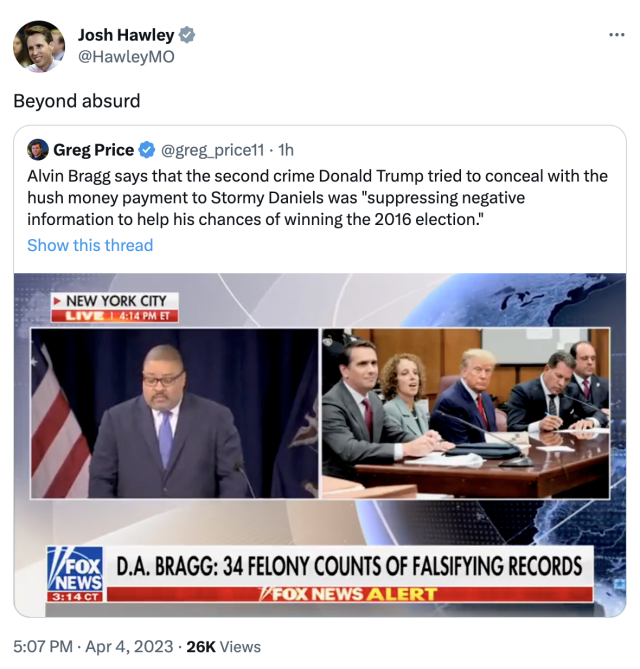The height and width of the screenshot is (669, 640).
Task: Click the 5:07 PM Apr 4, 2023 timestamp
Action: point(93,647)
